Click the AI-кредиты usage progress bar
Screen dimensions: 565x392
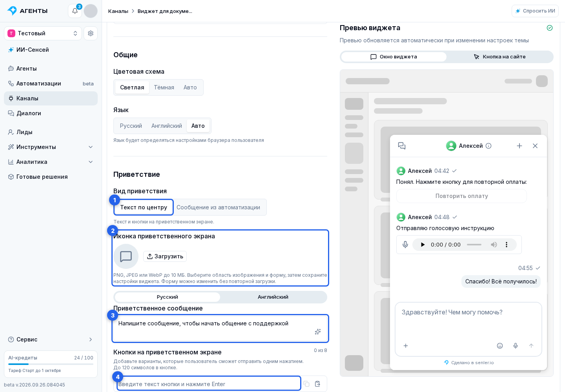click(x=51, y=364)
